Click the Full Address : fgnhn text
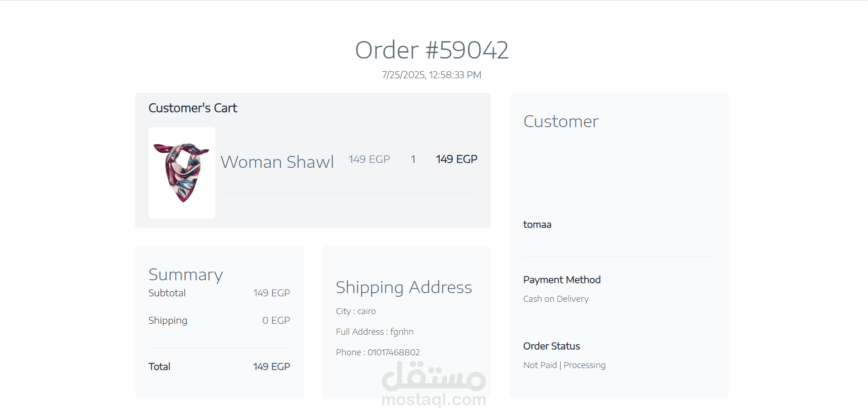 coord(375,332)
